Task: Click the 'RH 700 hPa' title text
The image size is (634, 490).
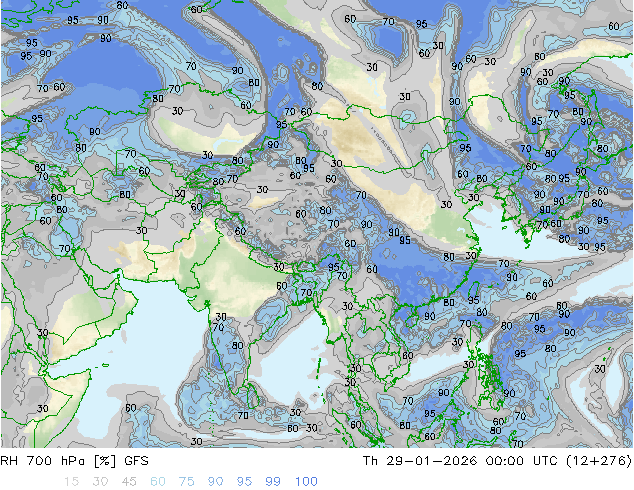Action: [44, 460]
